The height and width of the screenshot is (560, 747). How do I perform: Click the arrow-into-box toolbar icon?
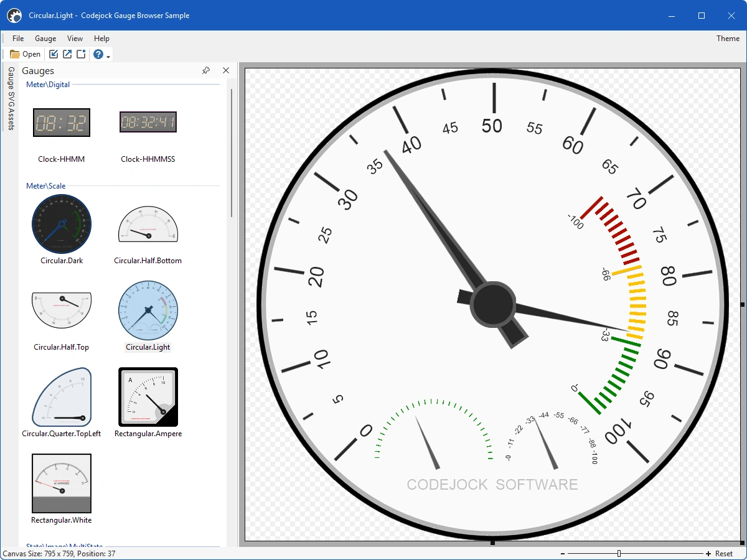(x=54, y=54)
